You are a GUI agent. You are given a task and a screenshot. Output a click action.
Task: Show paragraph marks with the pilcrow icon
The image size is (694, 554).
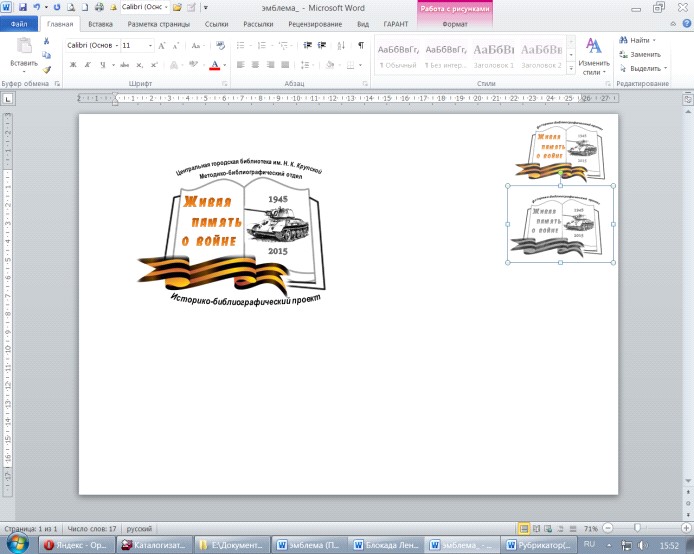click(x=361, y=46)
